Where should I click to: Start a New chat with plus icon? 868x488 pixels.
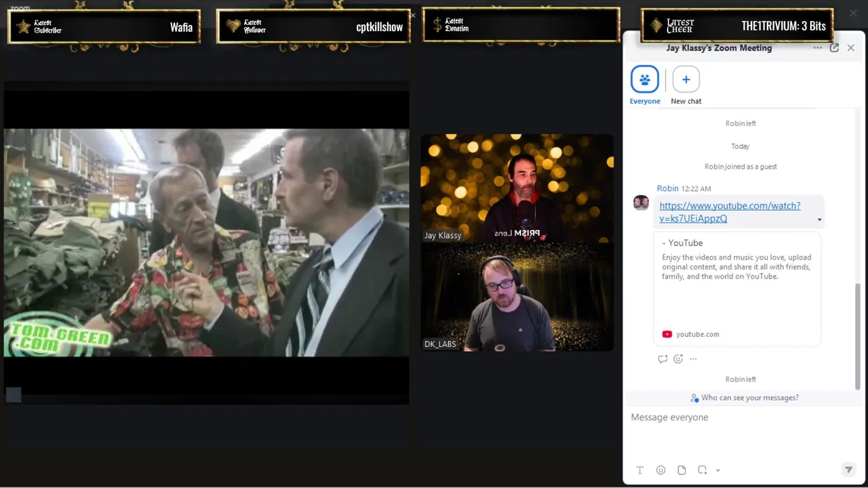coord(686,79)
